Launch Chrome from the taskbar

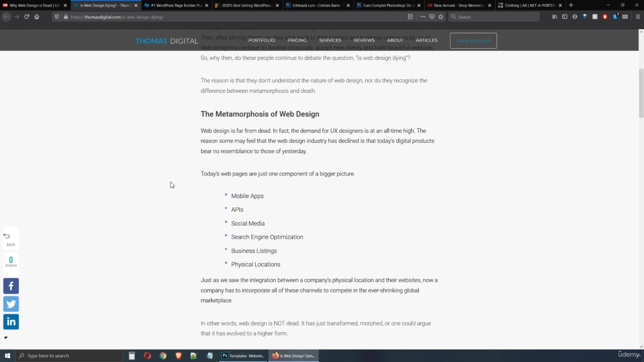[163, 355]
